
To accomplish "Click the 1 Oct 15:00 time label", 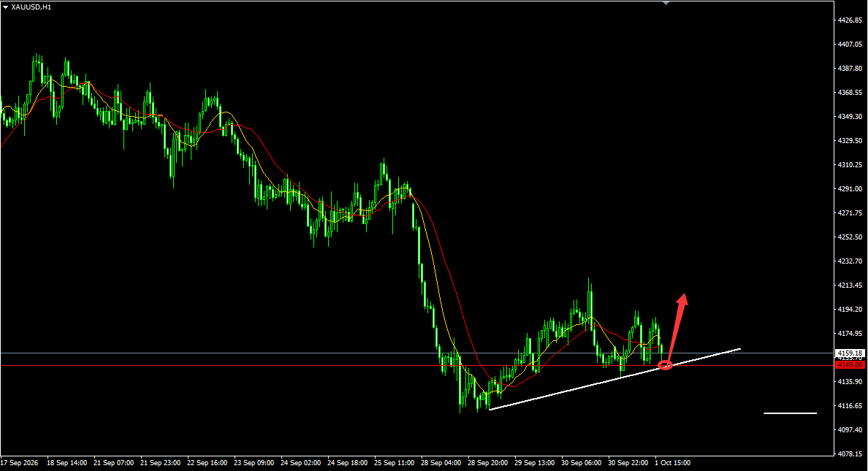I will tap(673, 463).
